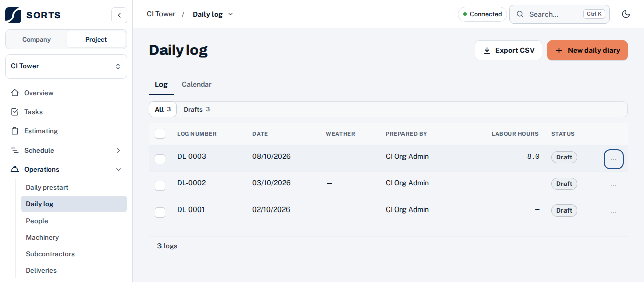Open log DL-0001
644x282 pixels.
pos(191,209)
